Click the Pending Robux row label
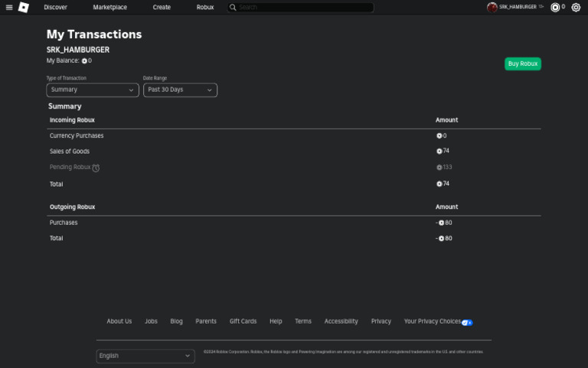The image size is (588, 368). (70, 167)
